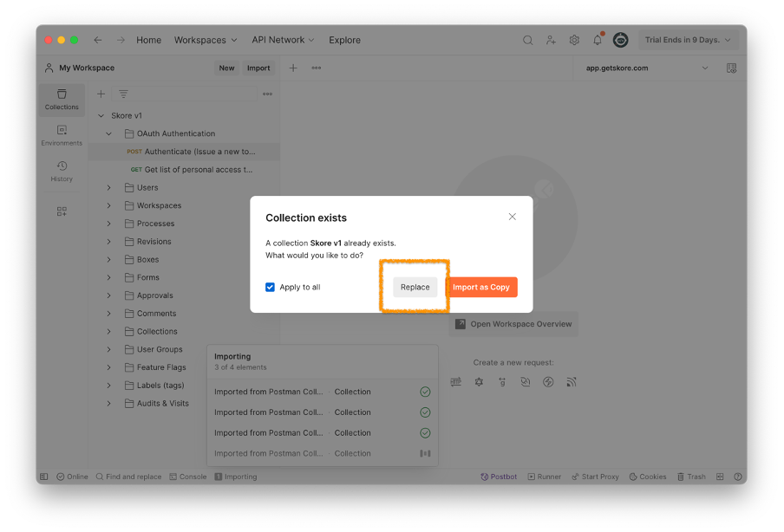Open the gRPC request icon
This screenshot has height=532, width=784.
pos(502,382)
